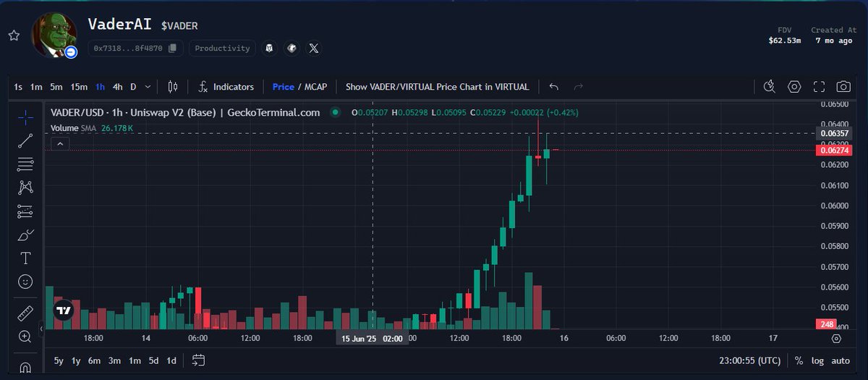Set range to 5y
The width and height of the screenshot is (868, 380).
(x=59, y=360)
